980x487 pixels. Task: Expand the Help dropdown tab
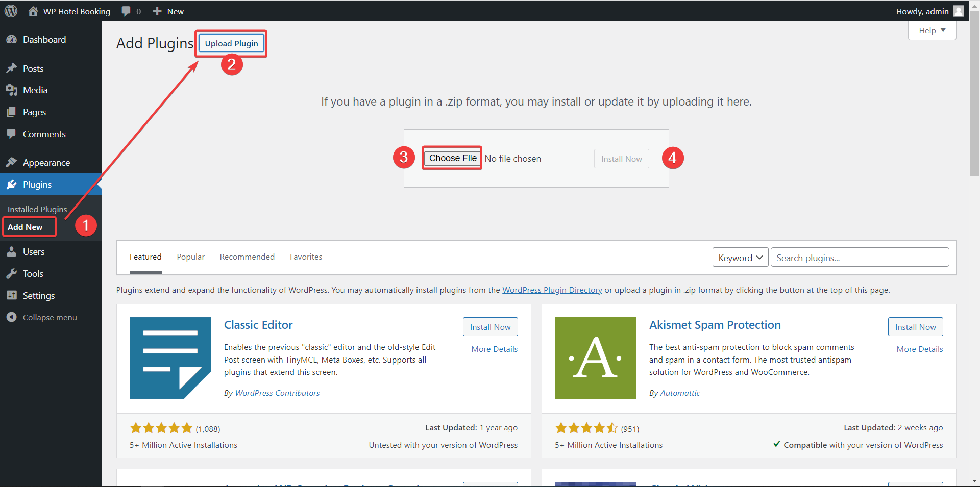pyautogui.click(x=932, y=30)
